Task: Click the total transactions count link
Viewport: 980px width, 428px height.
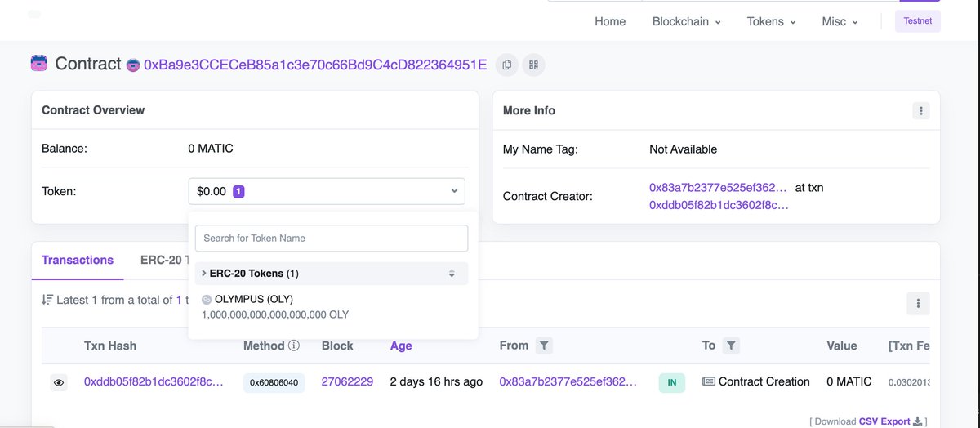Action: click(179, 300)
